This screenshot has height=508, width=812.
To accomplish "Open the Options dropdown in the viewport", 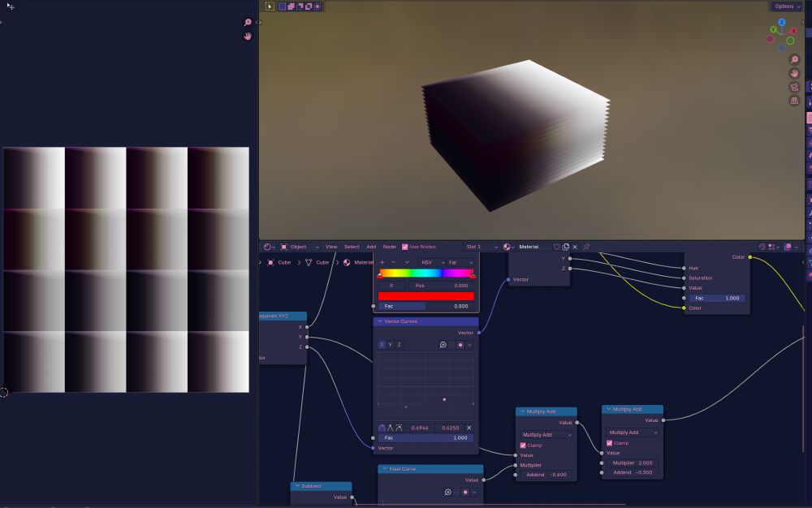I will [785, 6].
